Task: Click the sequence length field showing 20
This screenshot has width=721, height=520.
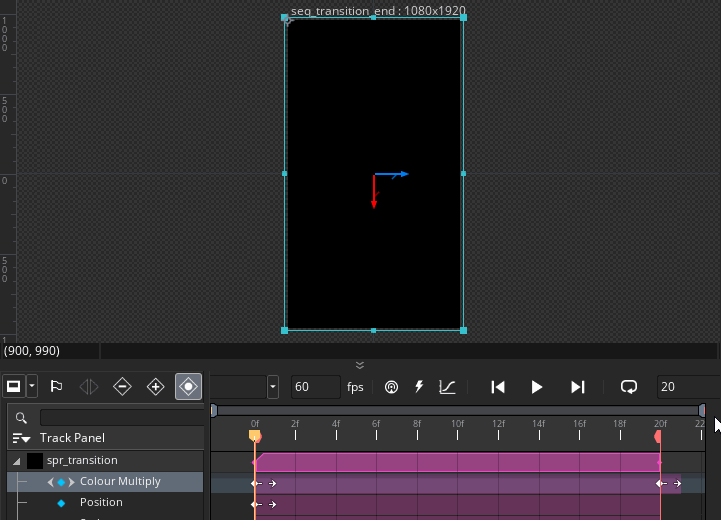Action: click(685, 387)
